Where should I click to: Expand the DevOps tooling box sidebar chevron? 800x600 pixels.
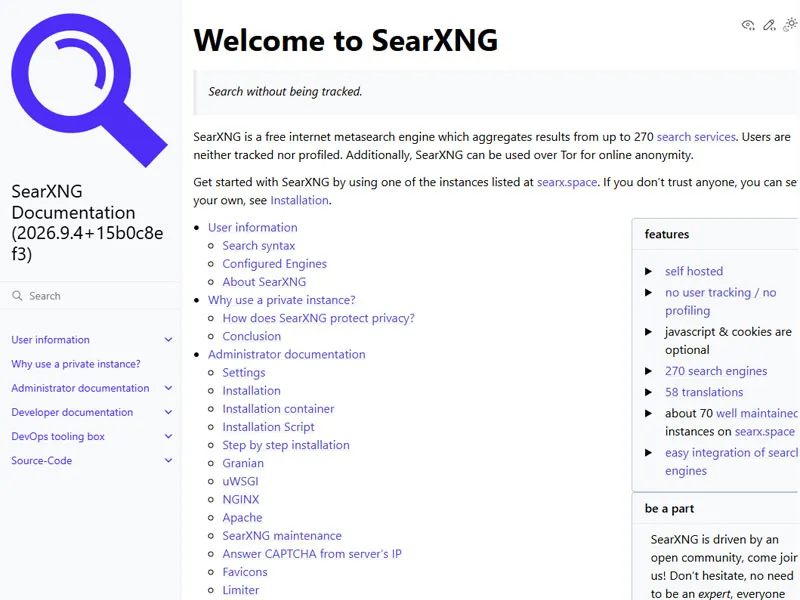point(168,436)
